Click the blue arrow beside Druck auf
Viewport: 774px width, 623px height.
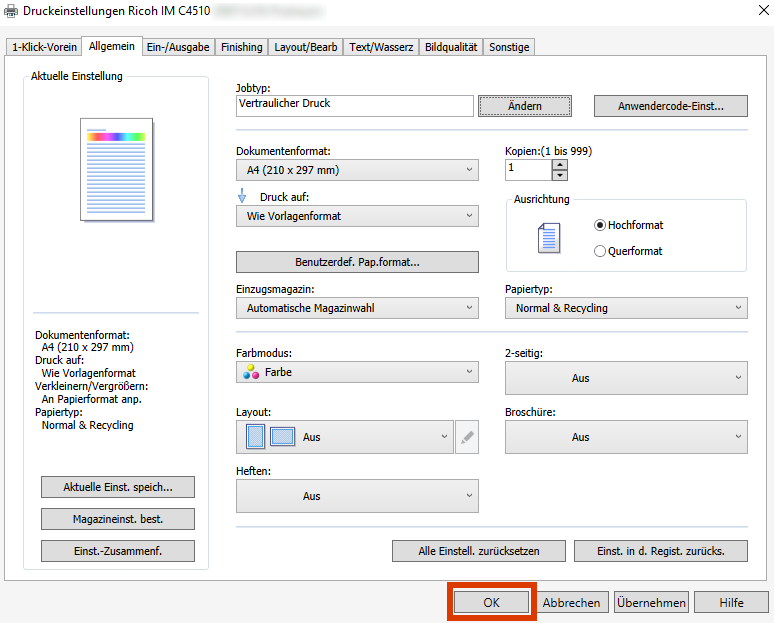[242, 195]
